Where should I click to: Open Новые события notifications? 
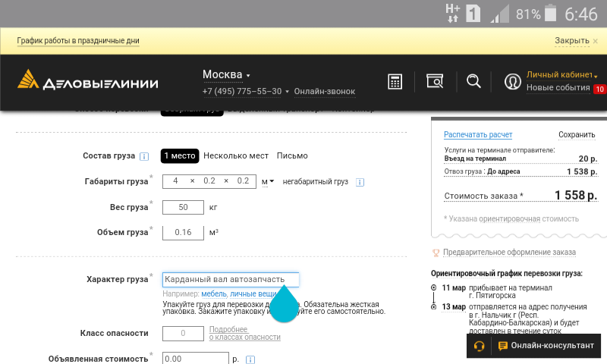pos(558,88)
